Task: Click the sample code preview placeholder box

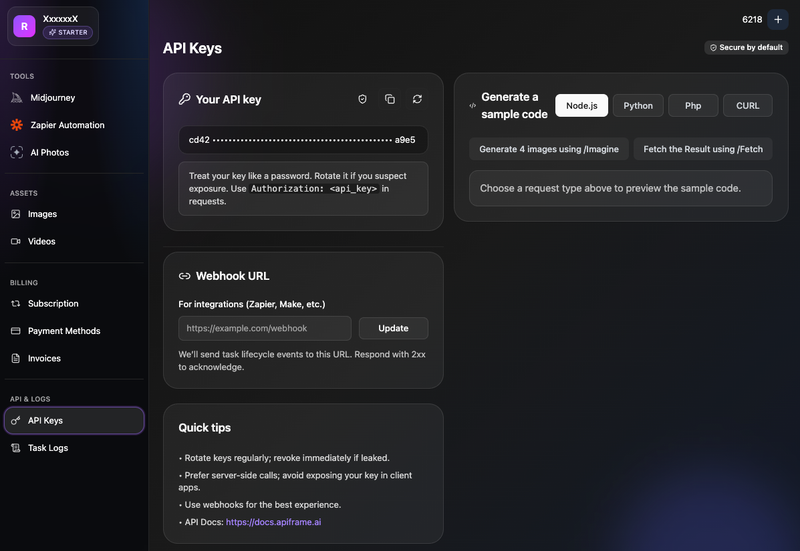Action: pyautogui.click(x=620, y=188)
